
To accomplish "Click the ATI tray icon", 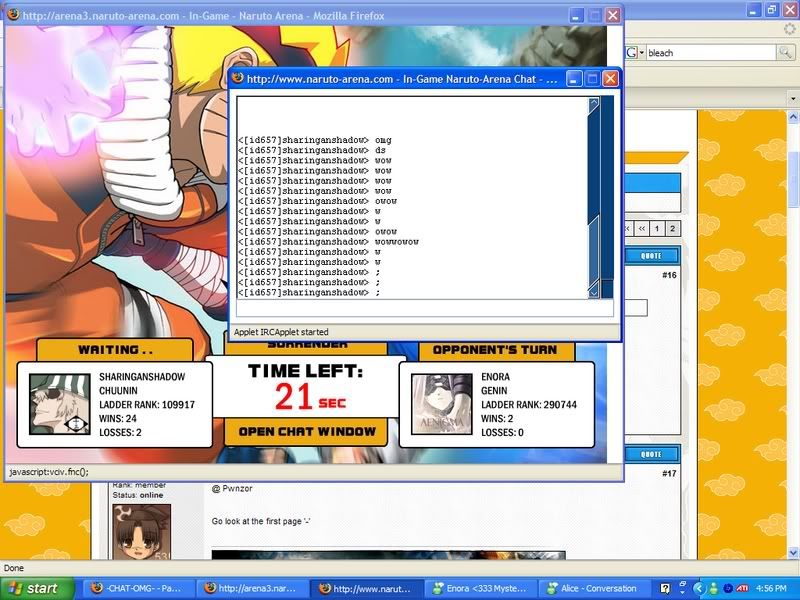I will [x=742, y=588].
